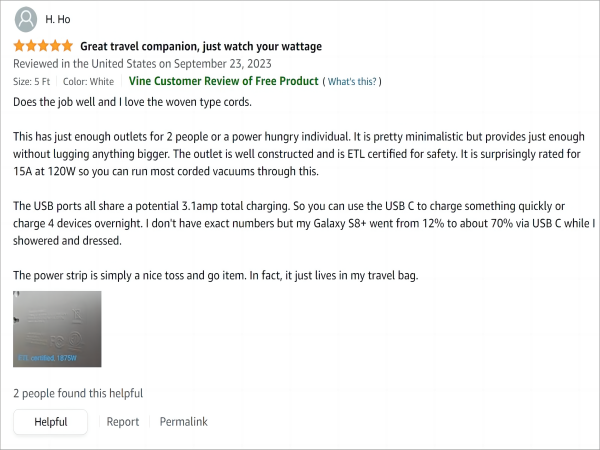Click the first orange rating star
600x450 pixels.
[x=19, y=46]
